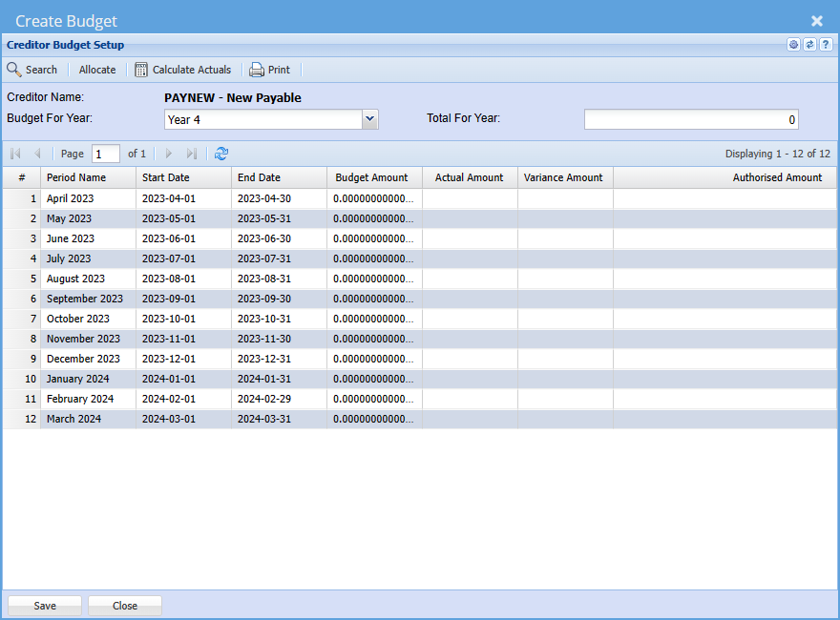
Task: Sort by the Period Name column header
Action: tap(76, 177)
